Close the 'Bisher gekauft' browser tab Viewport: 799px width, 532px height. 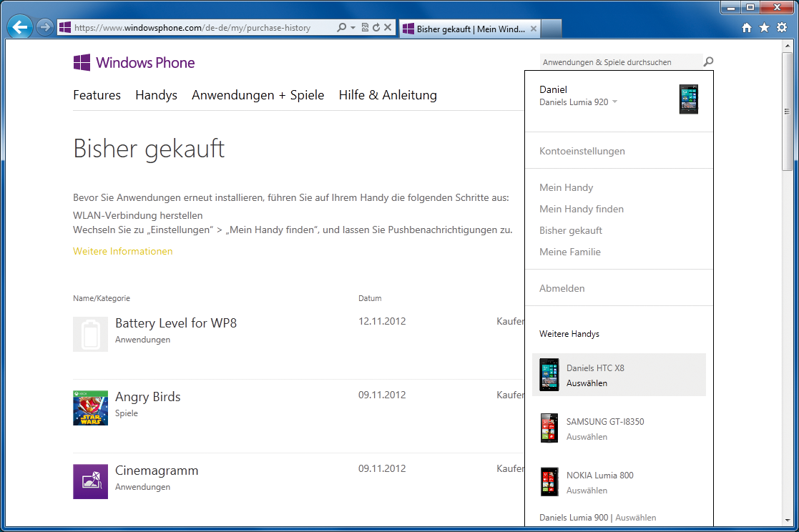534,29
